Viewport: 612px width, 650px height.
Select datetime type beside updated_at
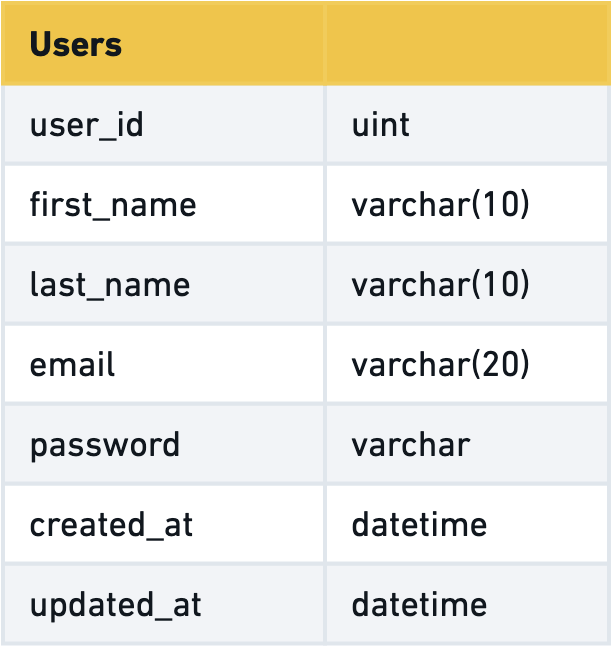(419, 605)
